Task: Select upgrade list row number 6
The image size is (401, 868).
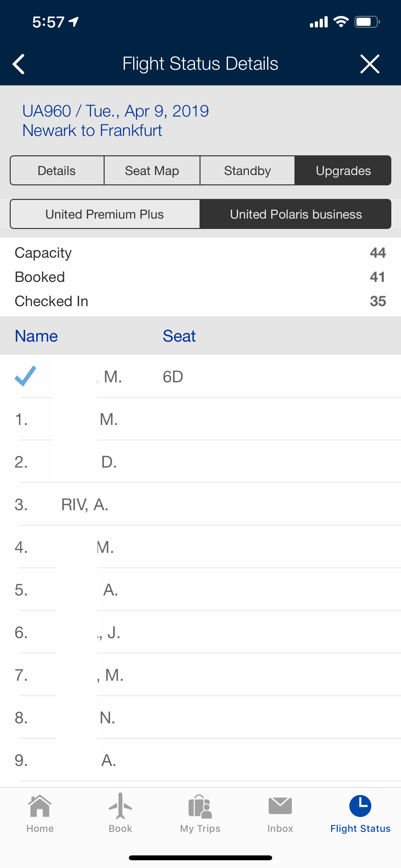Action: 200,633
